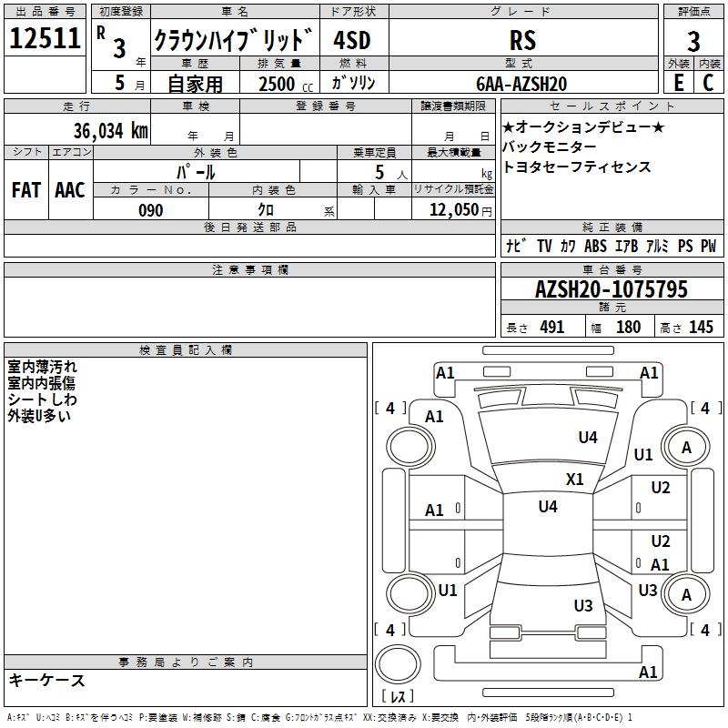Select the empty bottom-left wheel circle
Image resolution: width=728 pixels, height=728 pixels.
pyautogui.click(x=405, y=594)
